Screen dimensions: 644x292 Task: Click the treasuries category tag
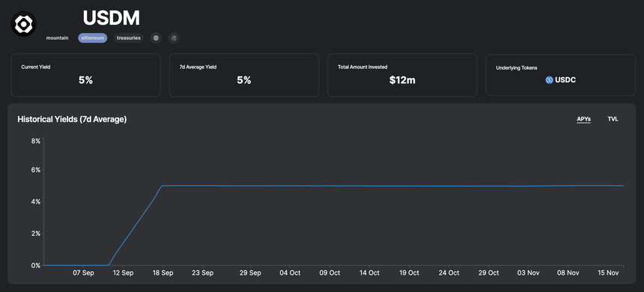(x=129, y=37)
